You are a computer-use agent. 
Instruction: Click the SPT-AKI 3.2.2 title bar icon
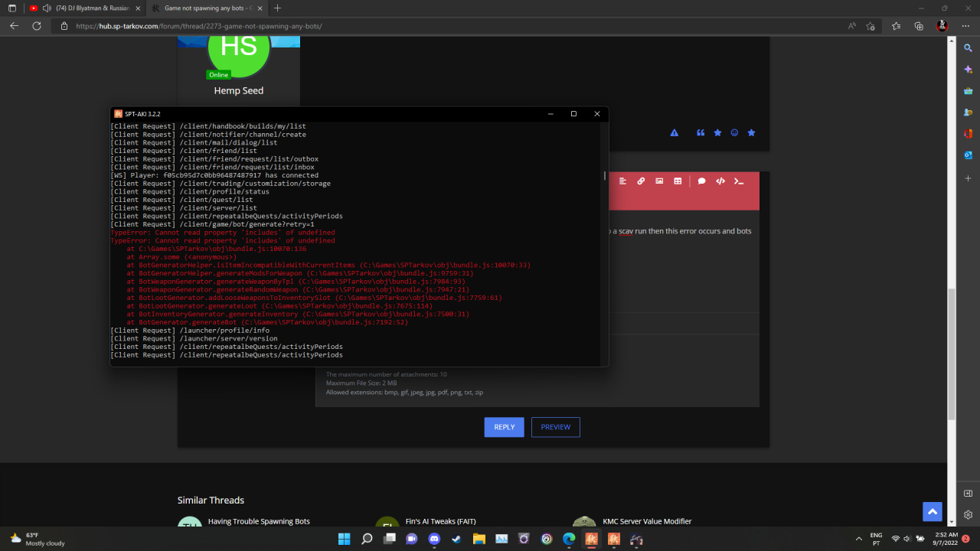[x=118, y=113]
